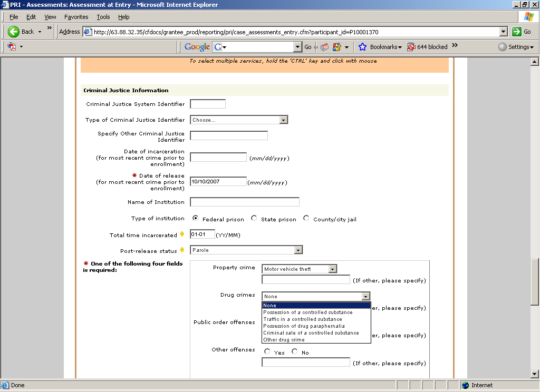
Task: Click the vertical scrollbar thumb
Action: [x=535, y=281]
